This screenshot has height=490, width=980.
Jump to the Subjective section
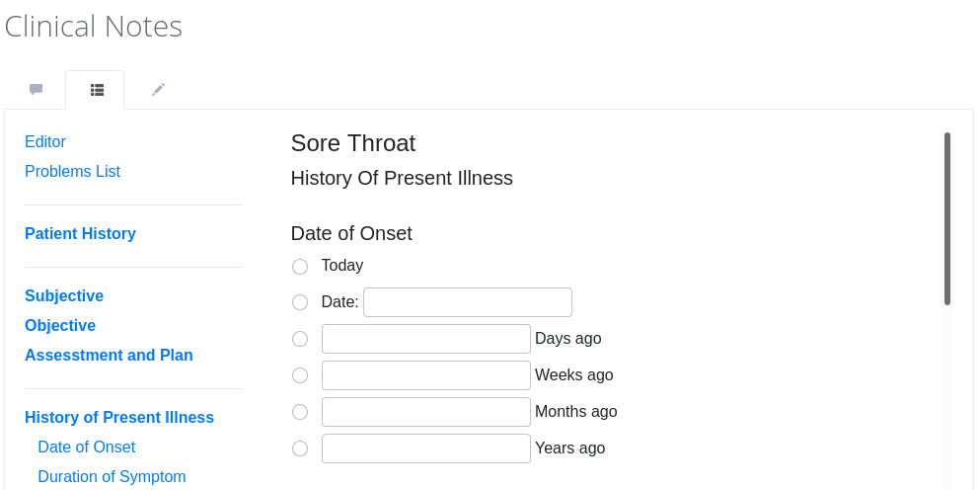[64, 296]
